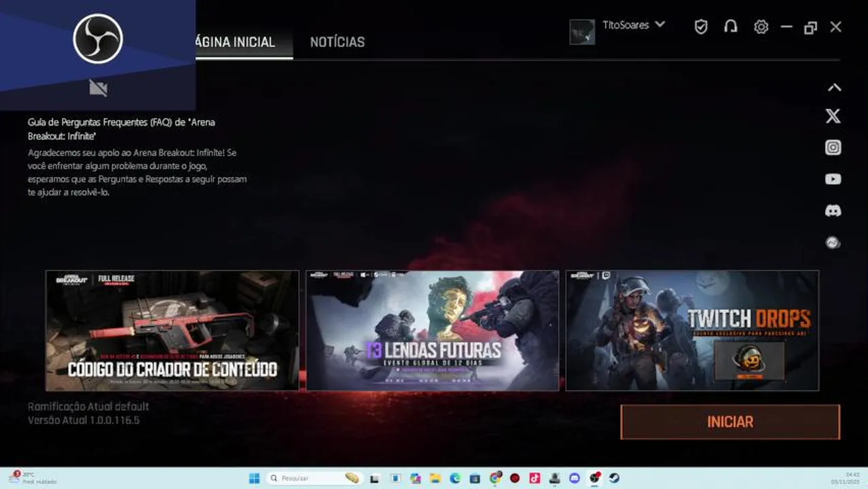Open the Discord server icon
This screenshot has height=489, width=868.
tap(833, 211)
